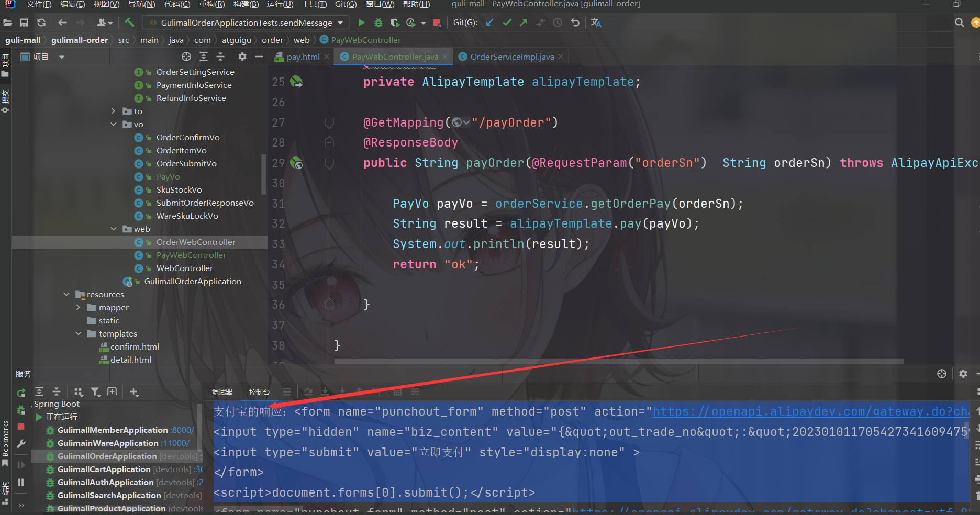Collapse the templates folder
980x515 pixels.
point(78,333)
